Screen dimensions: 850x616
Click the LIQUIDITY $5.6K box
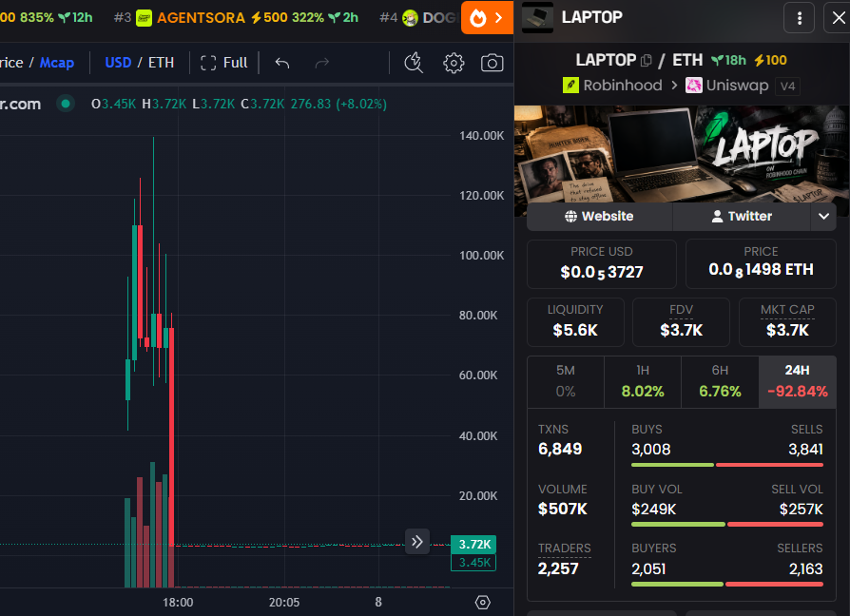[575, 322]
